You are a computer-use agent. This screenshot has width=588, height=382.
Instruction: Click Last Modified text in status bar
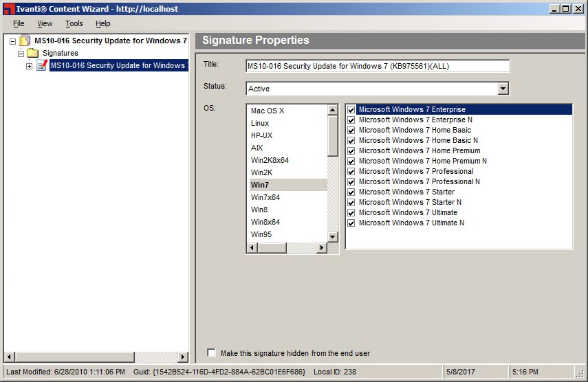tap(65, 372)
